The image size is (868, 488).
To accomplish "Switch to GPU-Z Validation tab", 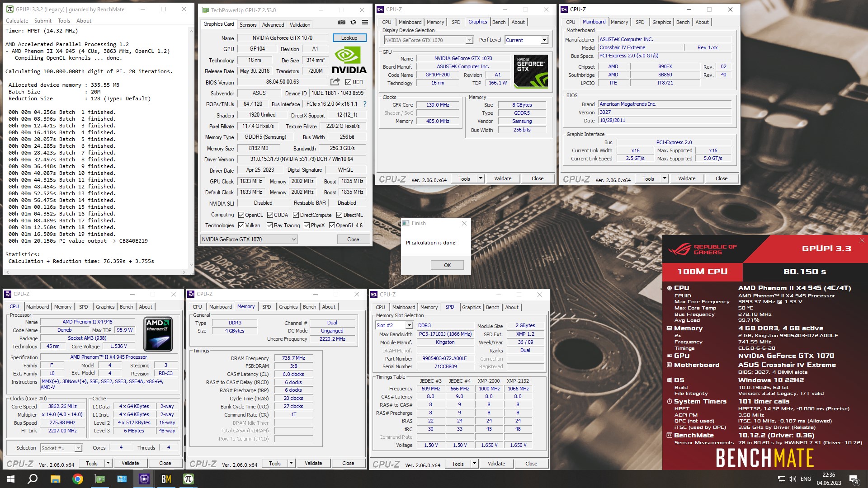I will [x=300, y=25].
